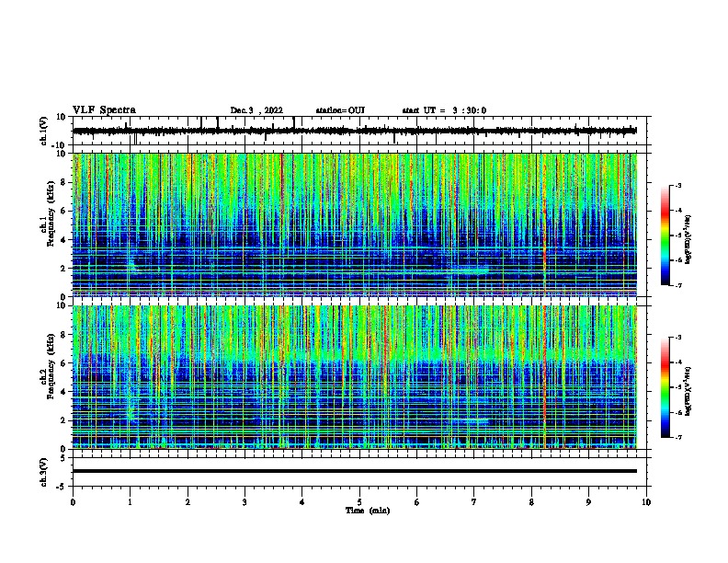Click the "-7" tick on ch.1 colorbar
The height and width of the screenshot is (563, 728).
[677, 285]
